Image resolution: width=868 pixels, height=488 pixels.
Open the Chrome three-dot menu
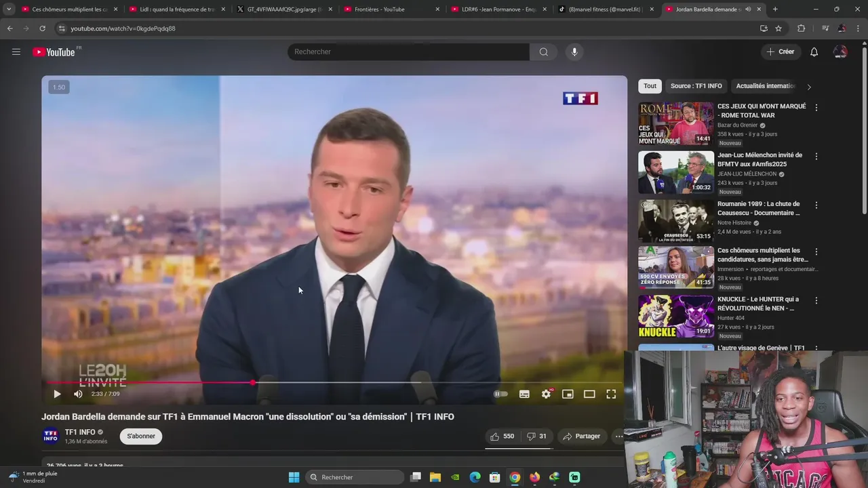pos(859,28)
